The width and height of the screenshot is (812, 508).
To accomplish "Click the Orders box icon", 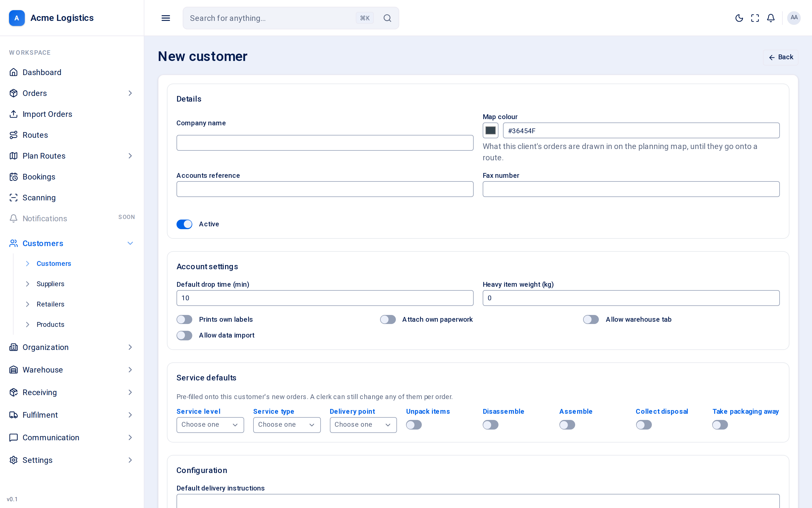I will [x=14, y=93].
